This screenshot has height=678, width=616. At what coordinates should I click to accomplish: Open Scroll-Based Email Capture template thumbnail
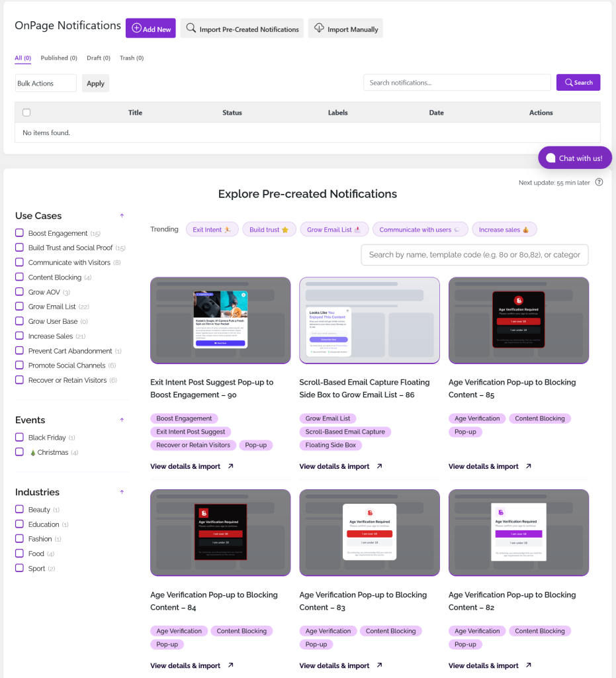pos(369,320)
